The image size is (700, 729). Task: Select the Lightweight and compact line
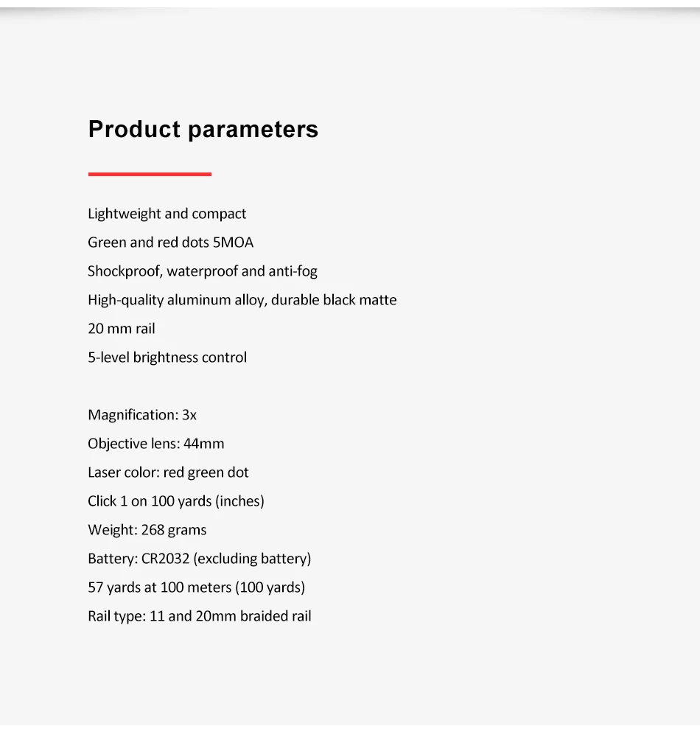click(x=167, y=214)
